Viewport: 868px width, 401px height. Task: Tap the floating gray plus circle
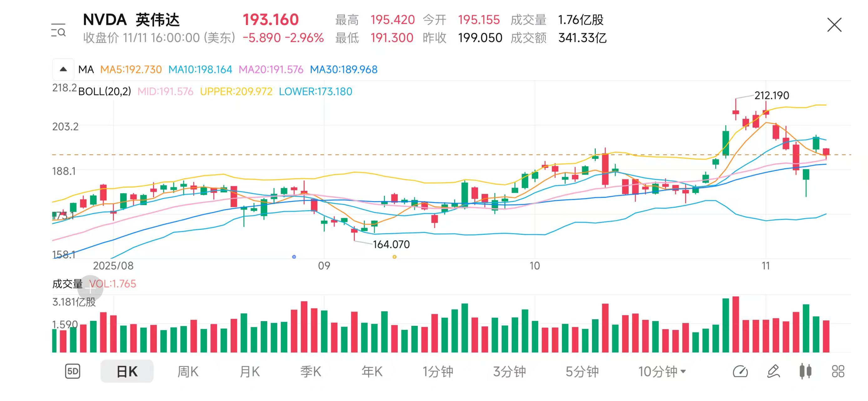pos(90,288)
